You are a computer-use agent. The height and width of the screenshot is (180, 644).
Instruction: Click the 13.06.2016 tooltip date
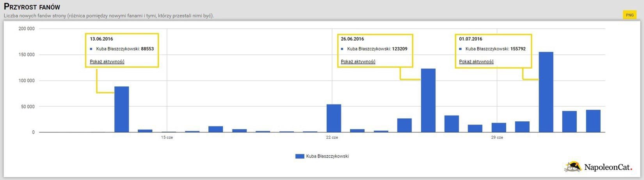pos(101,39)
